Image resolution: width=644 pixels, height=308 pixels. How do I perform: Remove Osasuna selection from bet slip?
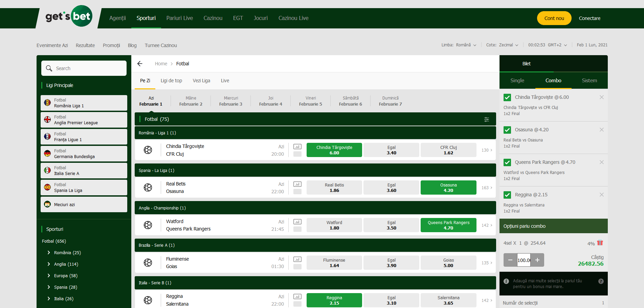click(x=602, y=130)
